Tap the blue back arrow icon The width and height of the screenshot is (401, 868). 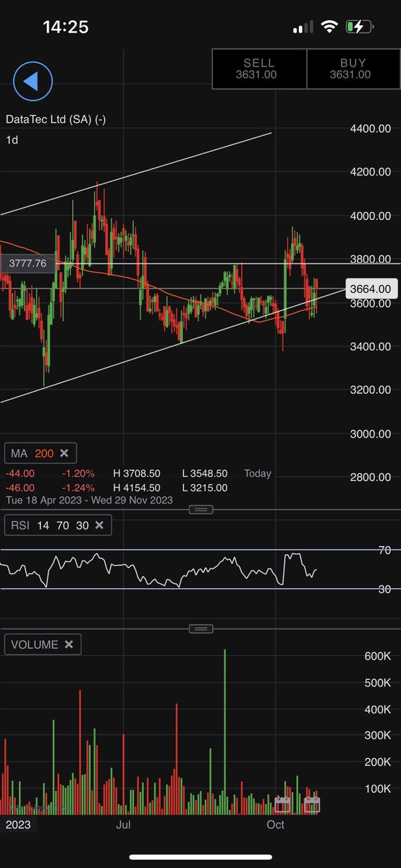coord(33,81)
